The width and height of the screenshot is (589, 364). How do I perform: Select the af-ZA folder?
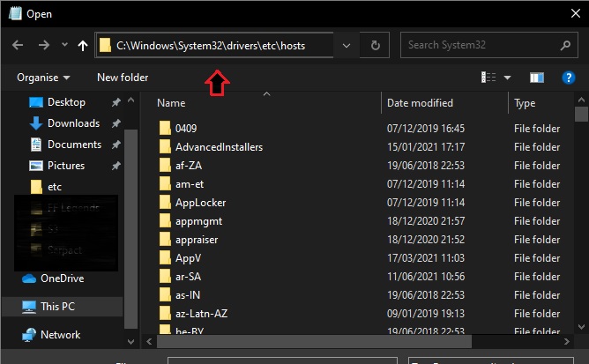coord(188,166)
